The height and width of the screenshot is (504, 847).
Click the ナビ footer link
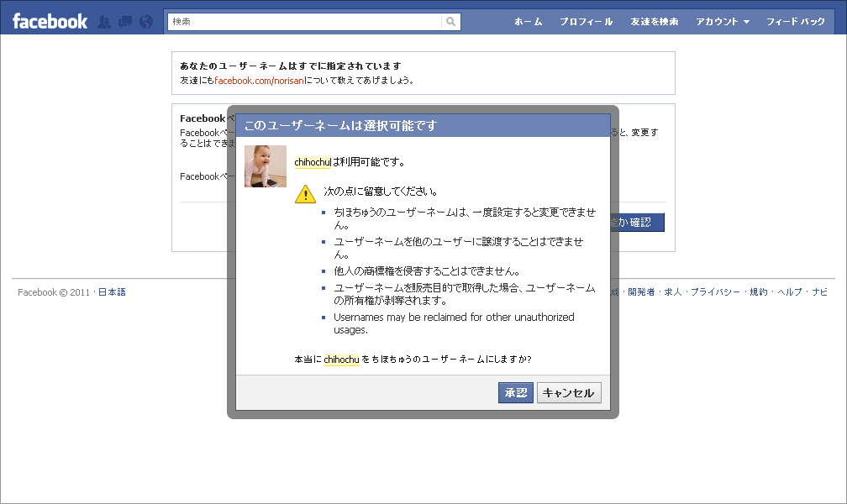[819, 292]
